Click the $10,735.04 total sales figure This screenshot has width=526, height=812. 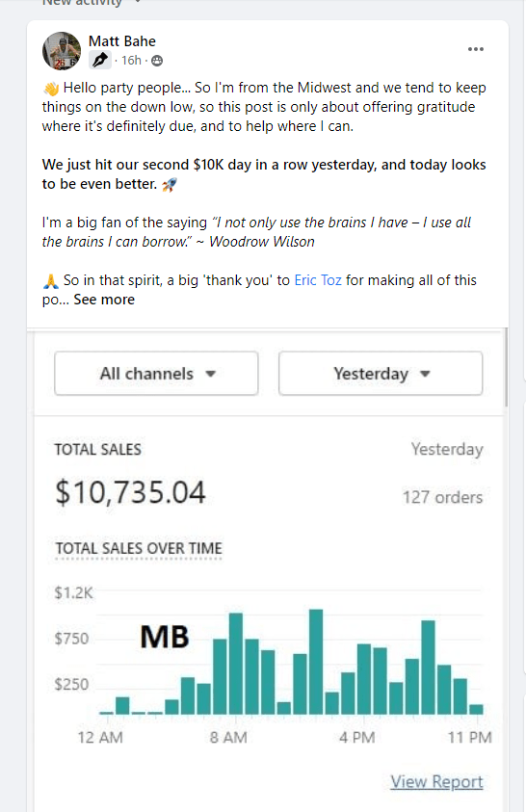pos(130,492)
